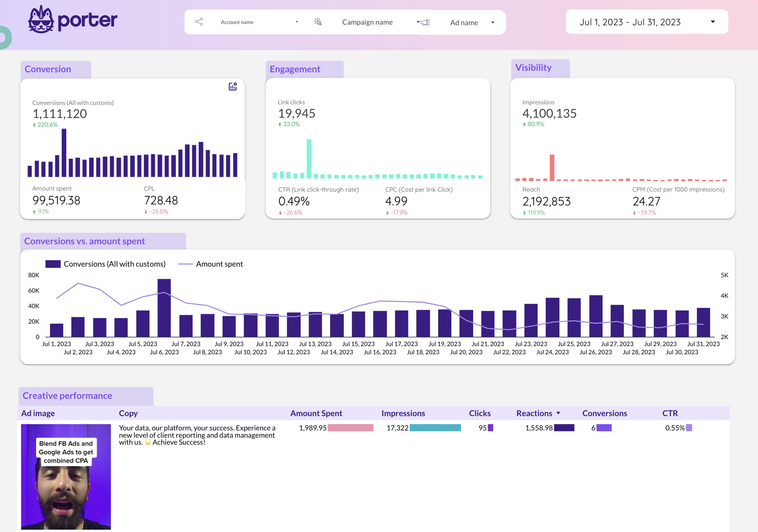Select the Conversion tab/section header

point(49,69)
